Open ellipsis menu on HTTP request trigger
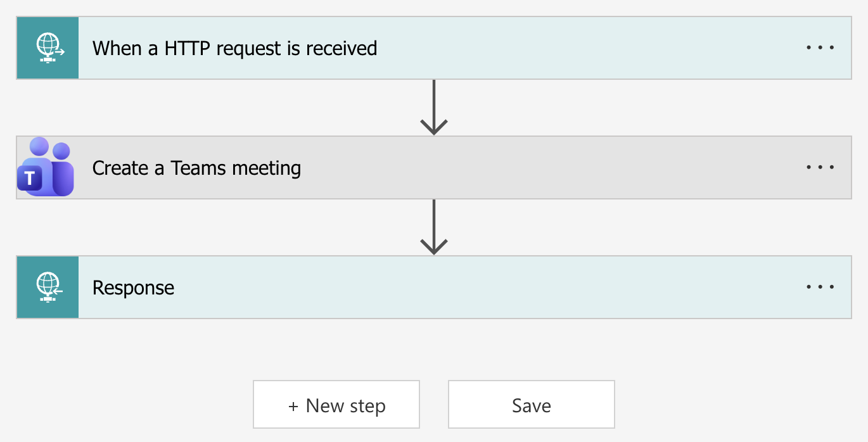 pos(820,48)
